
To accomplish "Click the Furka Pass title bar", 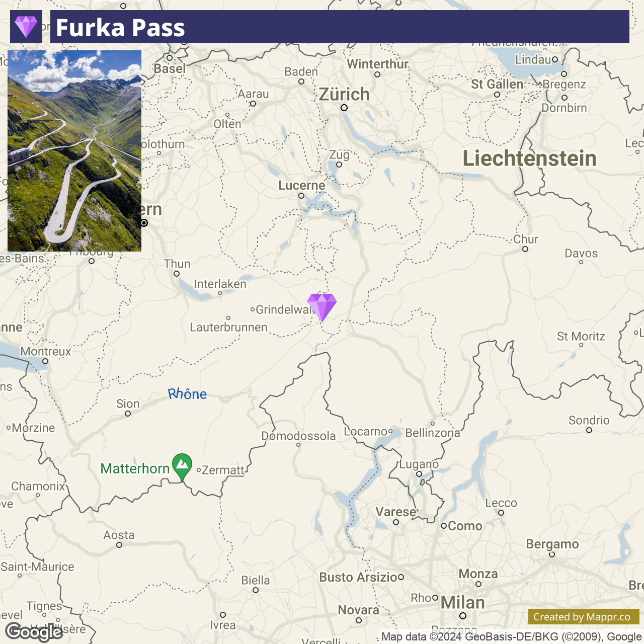I will (340, 27).
